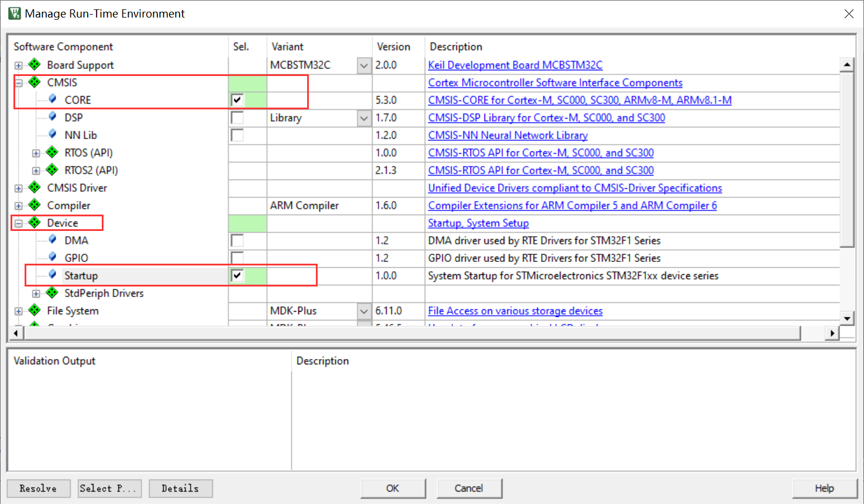Expand the File System node

[x=19, y=311]
